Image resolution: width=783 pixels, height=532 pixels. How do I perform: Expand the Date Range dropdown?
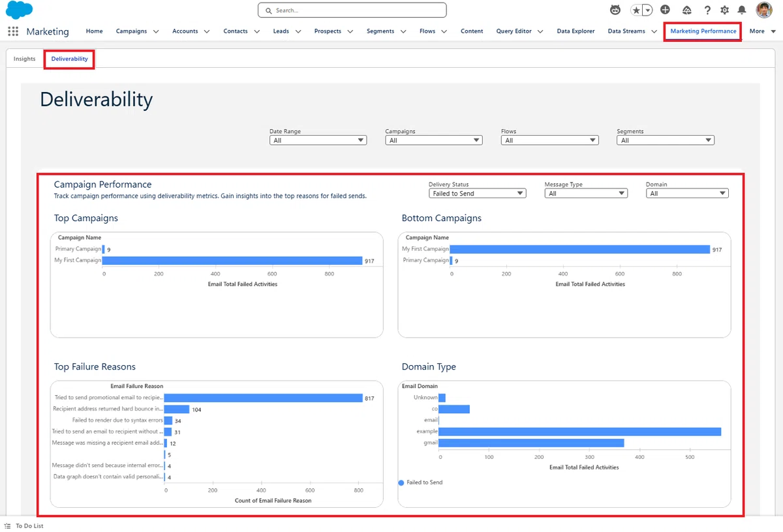[x=318, y=140]
